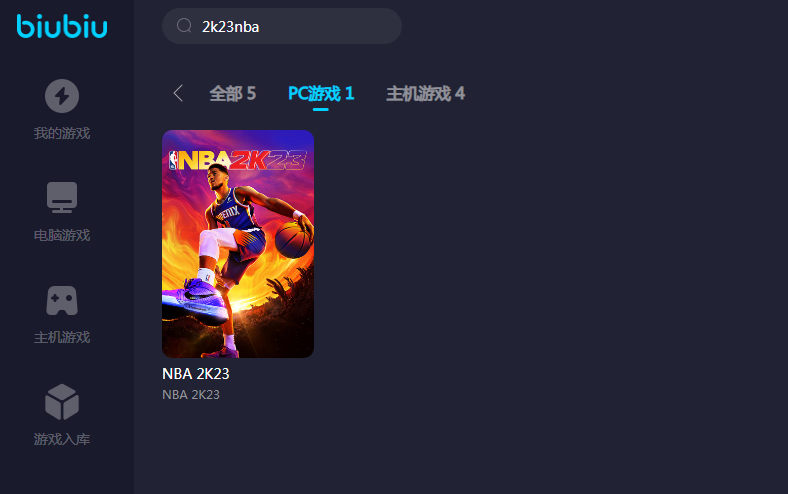The image size is (788, 494).
Task: Click into the 2k23nba search field
Action: pyautogui.click(x=282, y=26)
